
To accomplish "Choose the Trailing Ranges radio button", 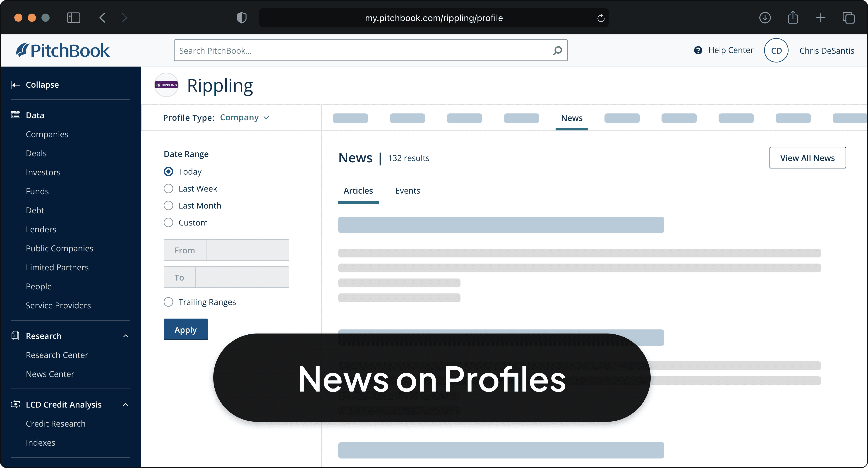I will coord(168,302).
